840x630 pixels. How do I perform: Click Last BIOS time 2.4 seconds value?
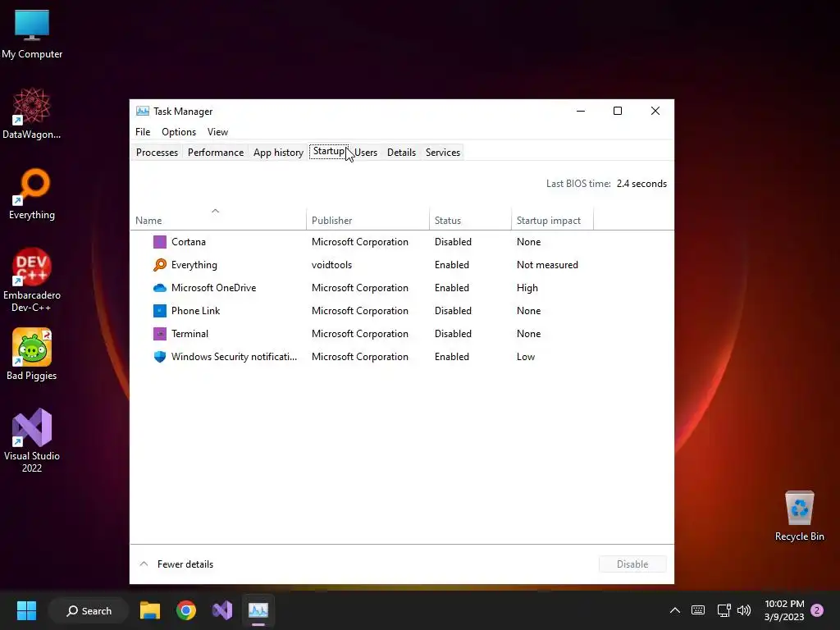pos(641,184)
